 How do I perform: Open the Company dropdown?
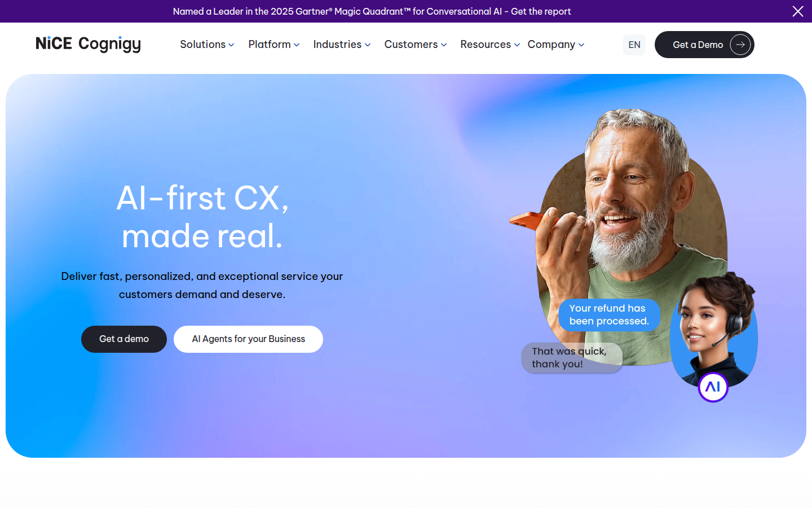click(x=556, y=44)
